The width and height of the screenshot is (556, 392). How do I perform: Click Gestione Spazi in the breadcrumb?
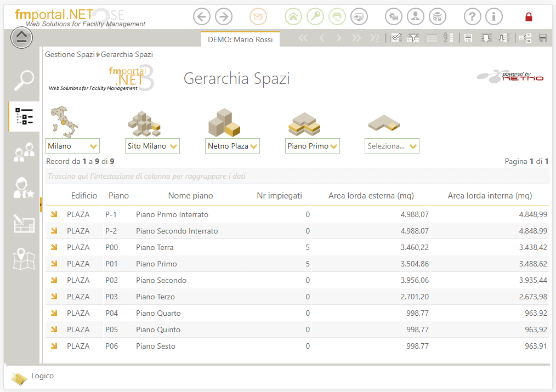pos(70,55)
